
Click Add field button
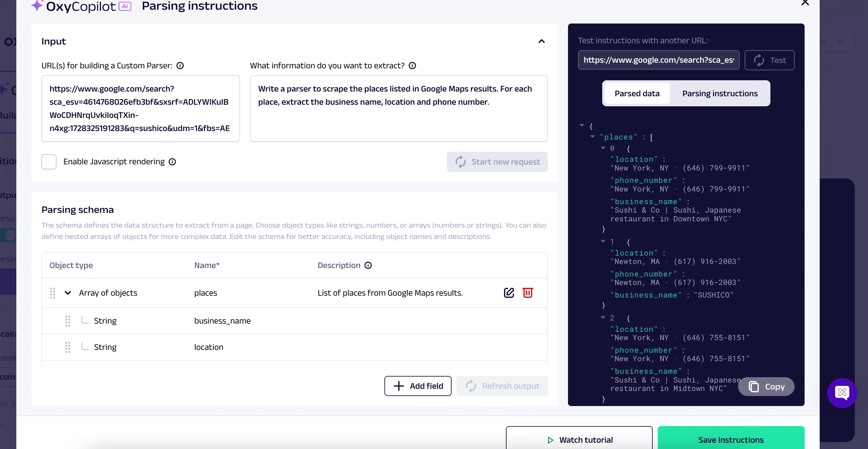418,386
